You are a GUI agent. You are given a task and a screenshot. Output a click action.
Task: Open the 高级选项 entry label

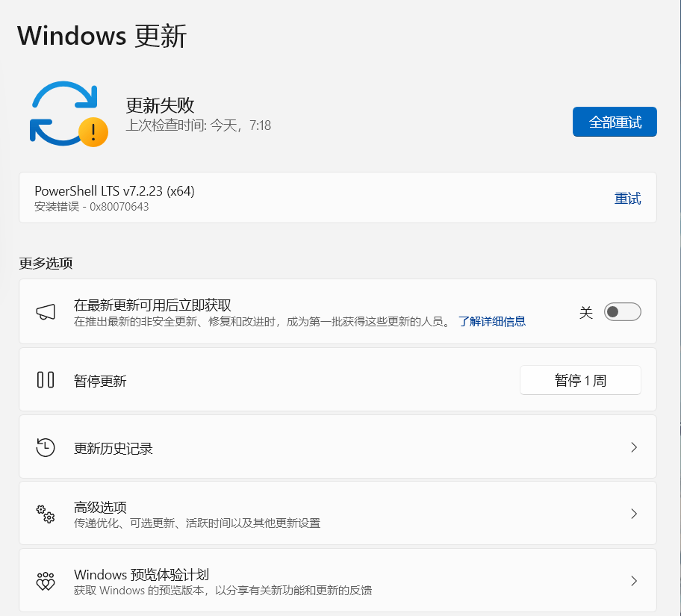(x=100, y=507)
